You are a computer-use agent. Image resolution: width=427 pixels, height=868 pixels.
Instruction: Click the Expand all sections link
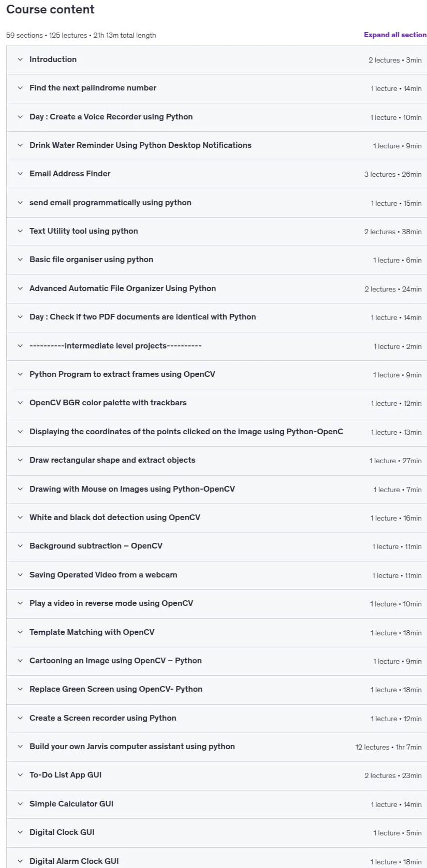click(x=395, y=35)
